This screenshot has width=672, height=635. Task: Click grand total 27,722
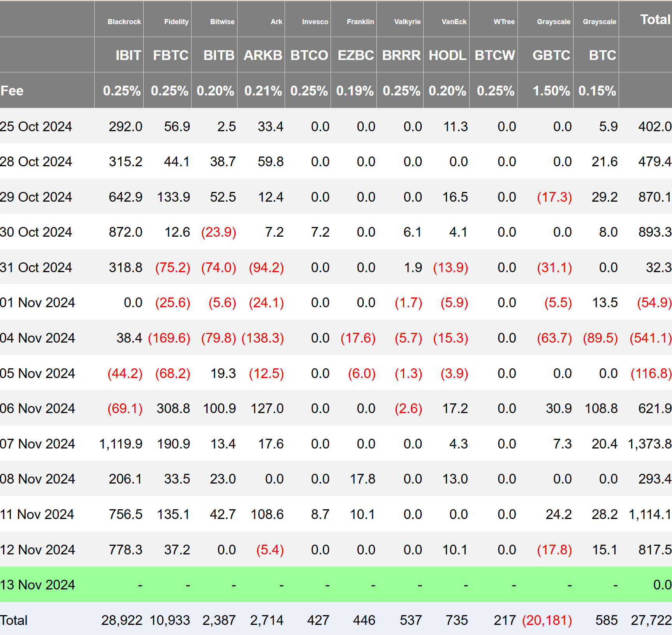click(651, 620)
